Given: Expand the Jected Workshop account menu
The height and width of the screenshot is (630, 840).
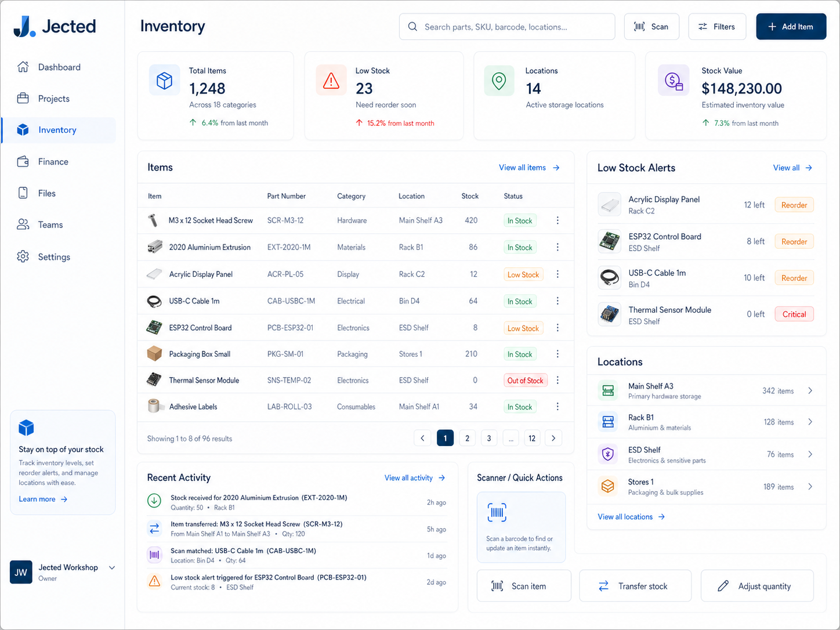Looking at the screenshot, I should point(112,567).
